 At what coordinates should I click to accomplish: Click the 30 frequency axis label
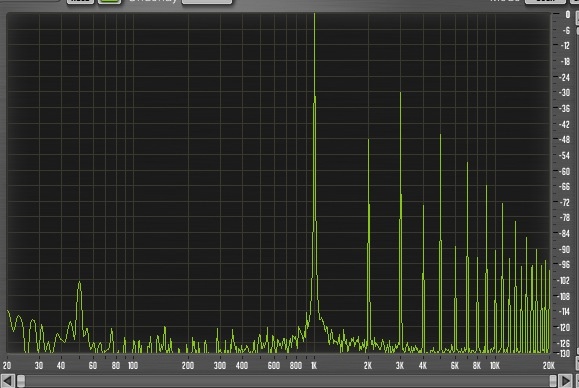pyautogui.click(x=39, y=365)
